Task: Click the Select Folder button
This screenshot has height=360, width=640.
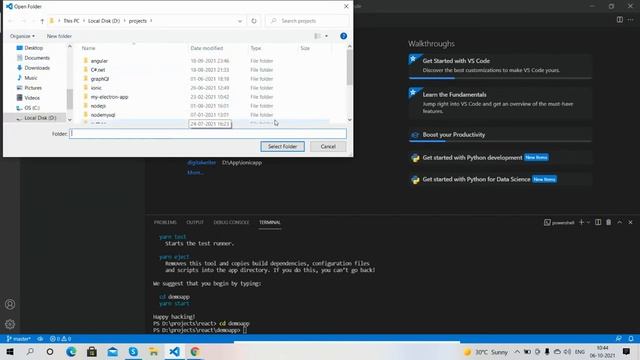Action: pos(282,147)
